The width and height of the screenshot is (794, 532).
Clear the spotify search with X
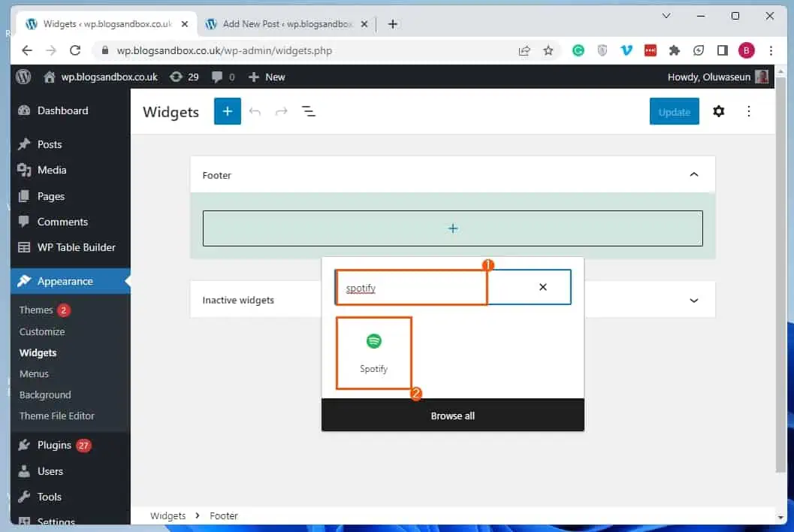pos(543,287)
